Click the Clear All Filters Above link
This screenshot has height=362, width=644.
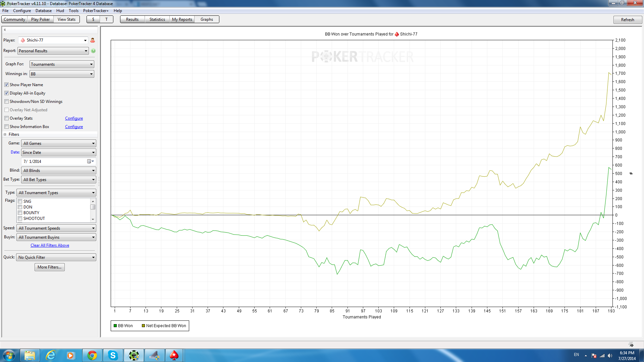pos(50,245)
